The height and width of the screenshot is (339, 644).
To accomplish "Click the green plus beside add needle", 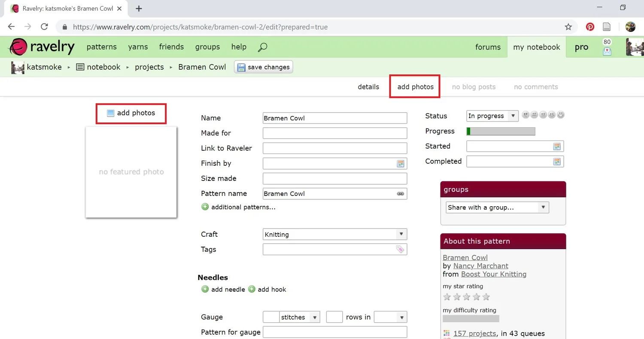I will [205, 289].
